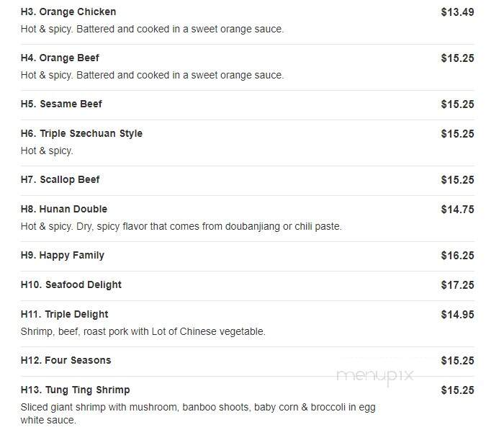The height and width of the screenshot is (435, 504).
Task: Click the $16.25 Happy Family price
Action: tap(457, 256)
